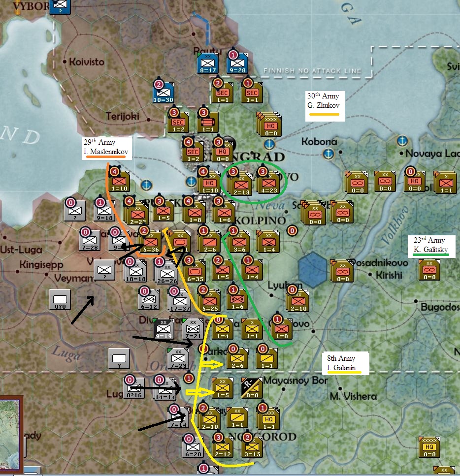This screenshot has width=460, height=476.
Task: Select the Finnish division counter showing 9=28
Action: [237, 64]
